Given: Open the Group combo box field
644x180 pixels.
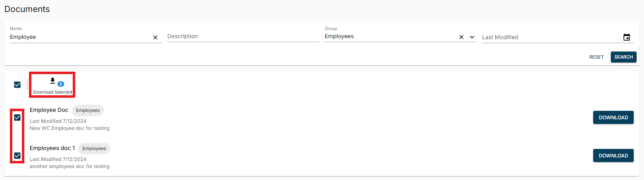Looking at the screenshot, I should point(388,36).
